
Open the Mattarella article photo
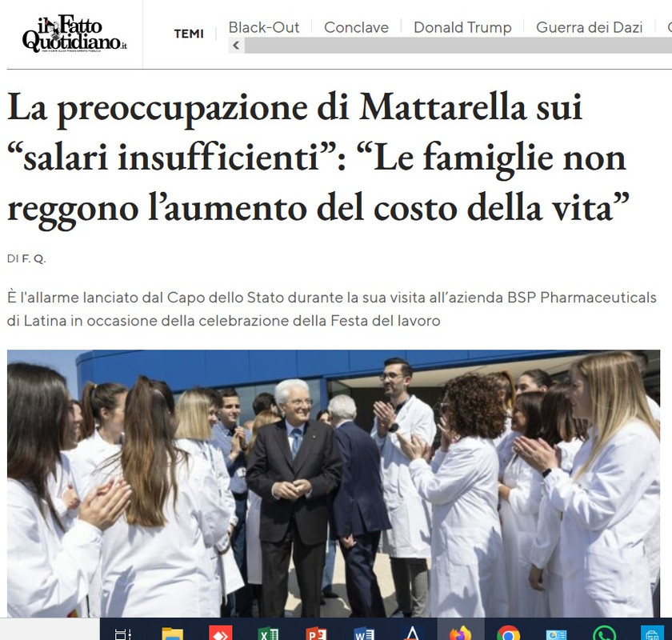334,483
